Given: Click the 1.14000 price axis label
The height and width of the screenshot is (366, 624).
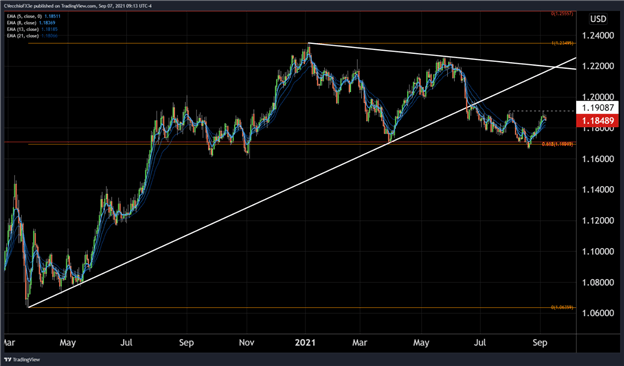Looking at the screenshot, I should (598, 190).
